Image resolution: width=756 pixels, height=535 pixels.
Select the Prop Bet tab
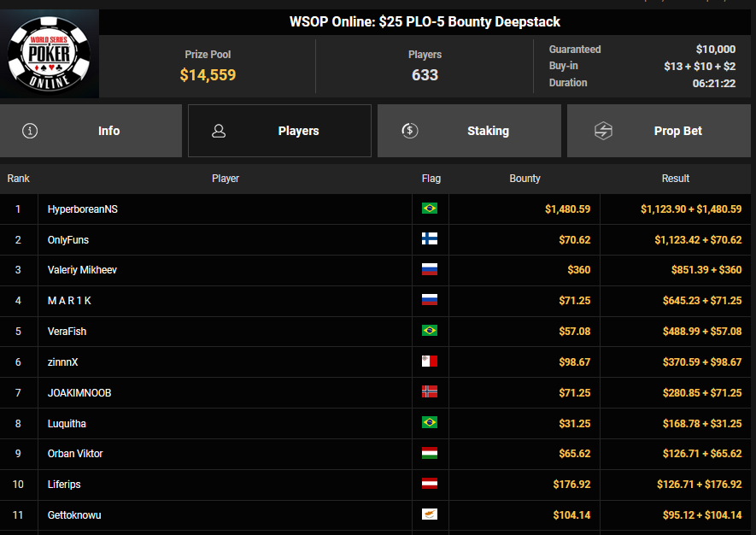659,131
